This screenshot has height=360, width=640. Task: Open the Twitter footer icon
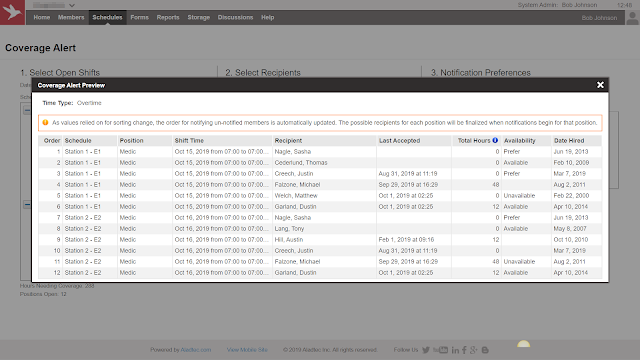(x=426, y=350)
